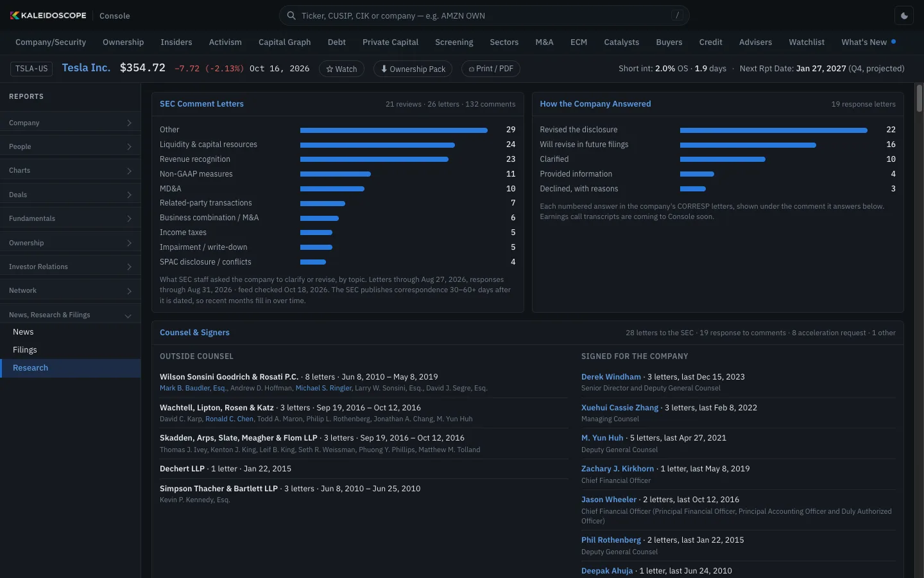Click the Non-GAAP measures row label
The height and width of the screenshot is (578, 924).
[196, 174]
